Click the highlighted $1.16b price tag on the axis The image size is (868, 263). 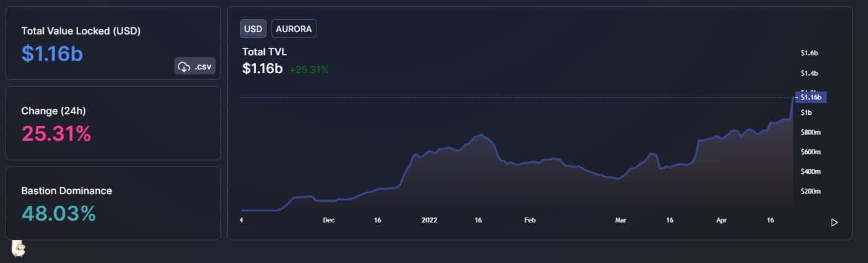811,97
